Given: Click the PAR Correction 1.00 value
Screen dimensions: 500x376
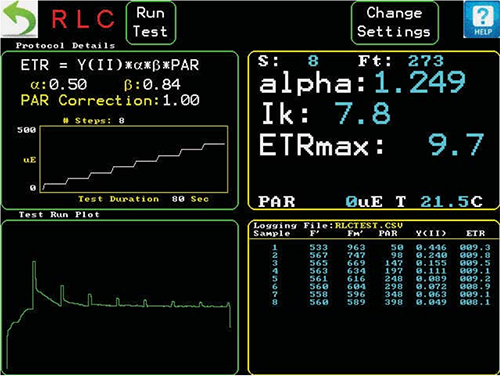Looking at the screenshot, I should pyautogui.click(x=110, y=100).
